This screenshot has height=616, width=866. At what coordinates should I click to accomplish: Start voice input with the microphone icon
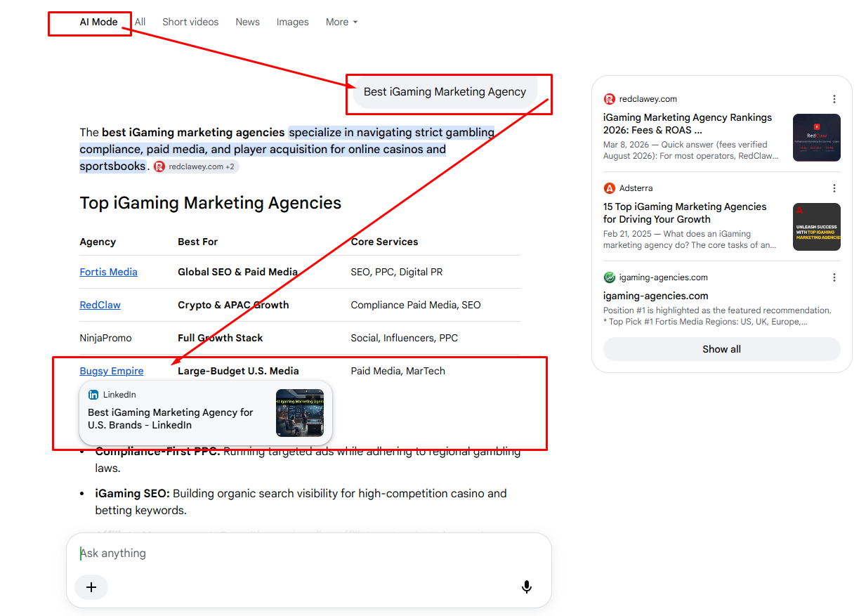pos(526,587)
